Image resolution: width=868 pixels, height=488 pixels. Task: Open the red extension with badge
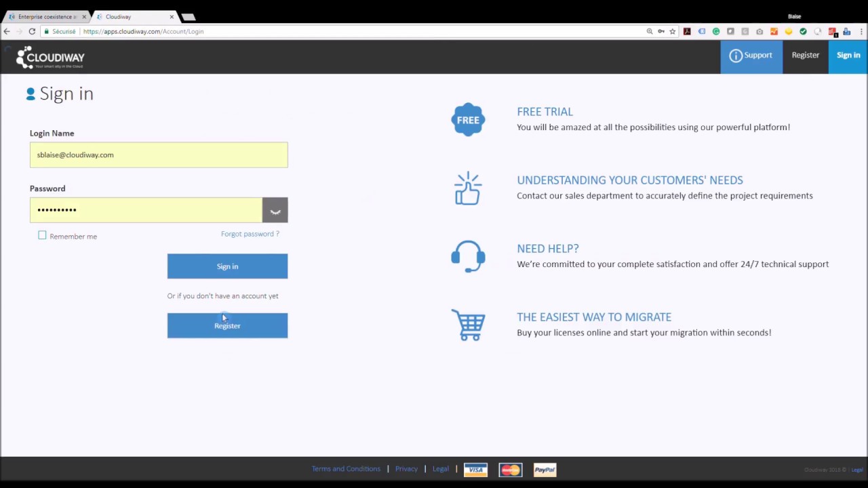tap(833, 31)
